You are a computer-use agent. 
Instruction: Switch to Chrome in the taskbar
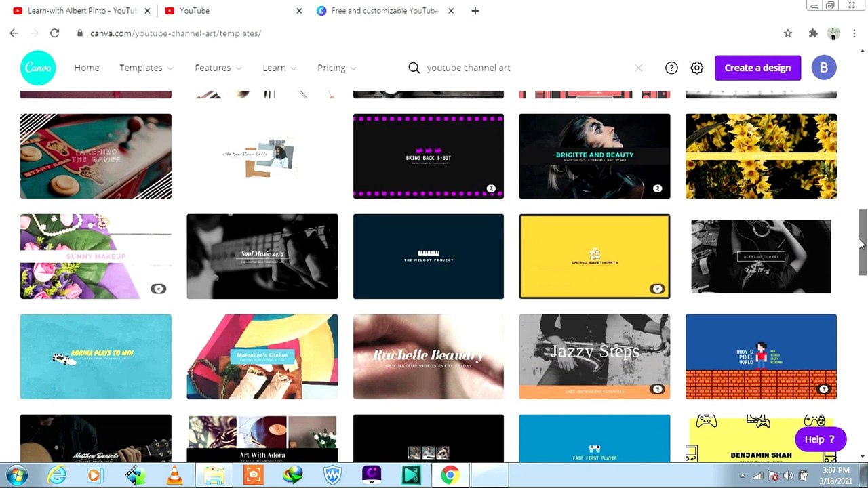coord(450,475)
